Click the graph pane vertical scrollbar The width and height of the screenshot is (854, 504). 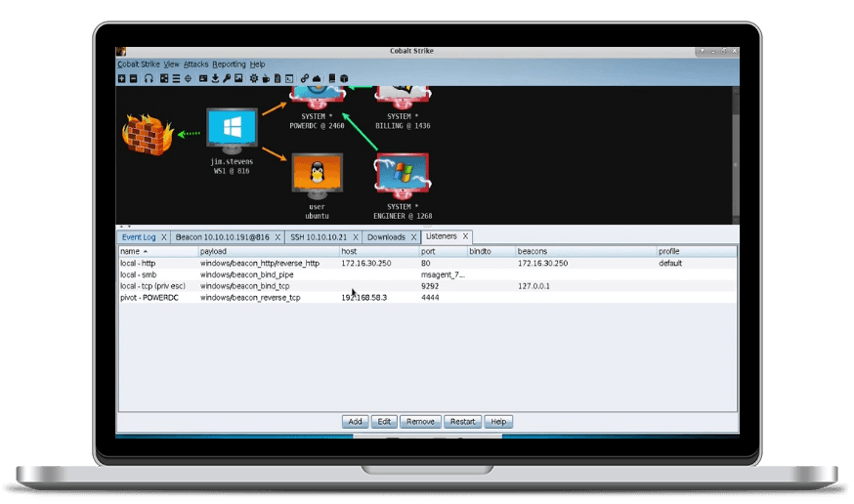735,155
